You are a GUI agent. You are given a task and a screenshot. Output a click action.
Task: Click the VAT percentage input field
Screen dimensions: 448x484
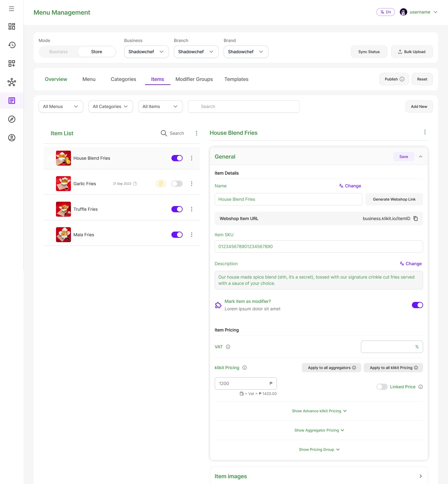tap(392, 347)
